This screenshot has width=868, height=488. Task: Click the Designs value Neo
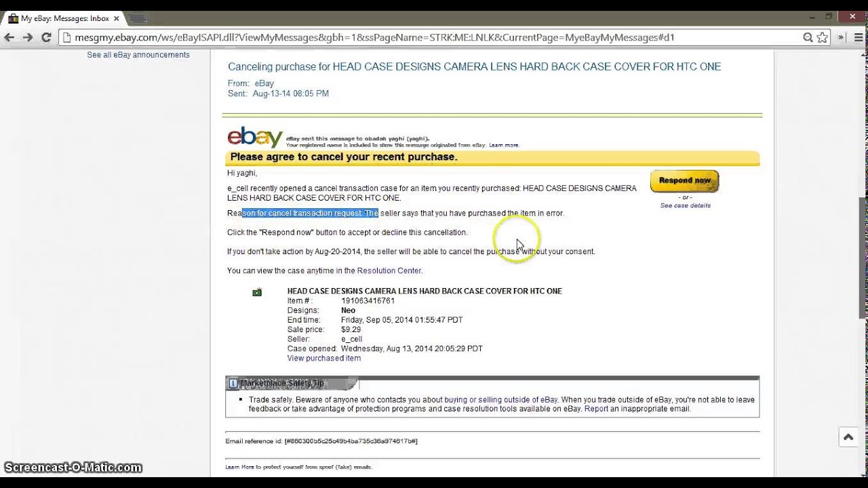tap(348, 310)
